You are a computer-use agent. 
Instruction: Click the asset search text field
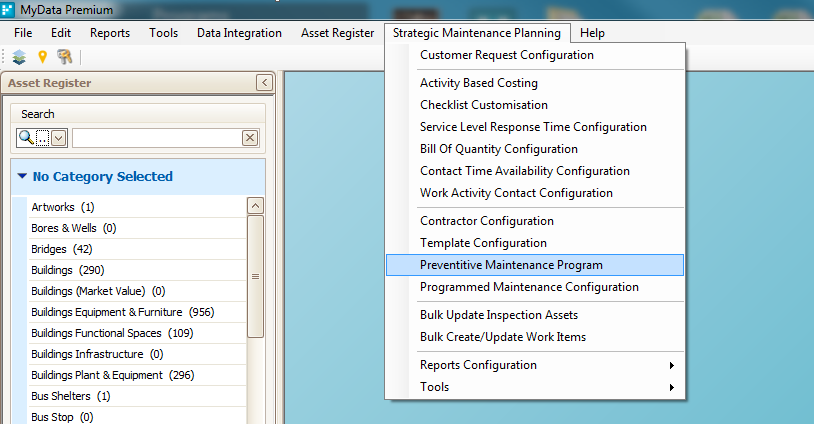point(157,138)
